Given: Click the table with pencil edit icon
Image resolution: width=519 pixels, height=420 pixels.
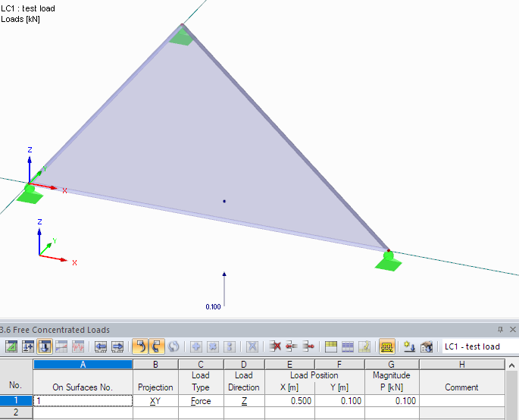Looking at the screenshot, I should coord(364,346).
